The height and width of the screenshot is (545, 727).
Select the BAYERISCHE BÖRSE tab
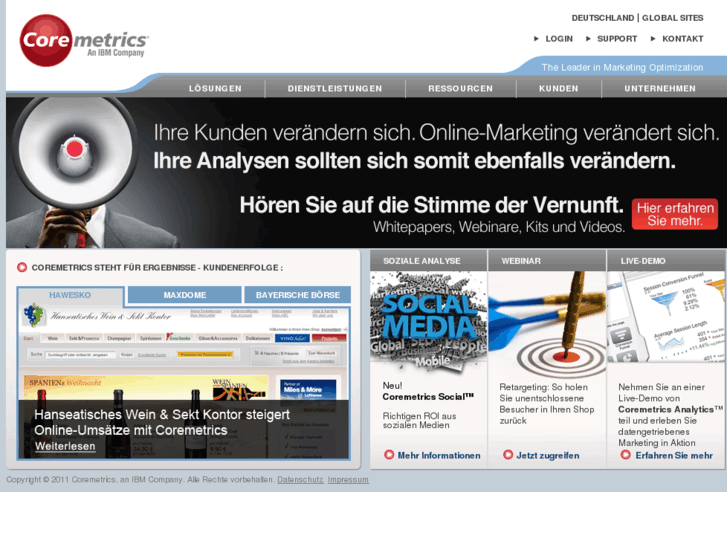[x=298, y=295]
